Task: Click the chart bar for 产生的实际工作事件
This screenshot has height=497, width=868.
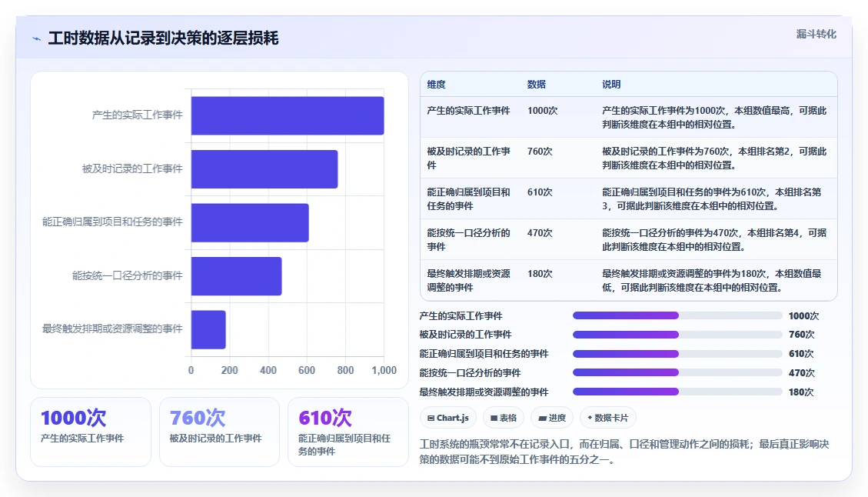Action: 288,116
